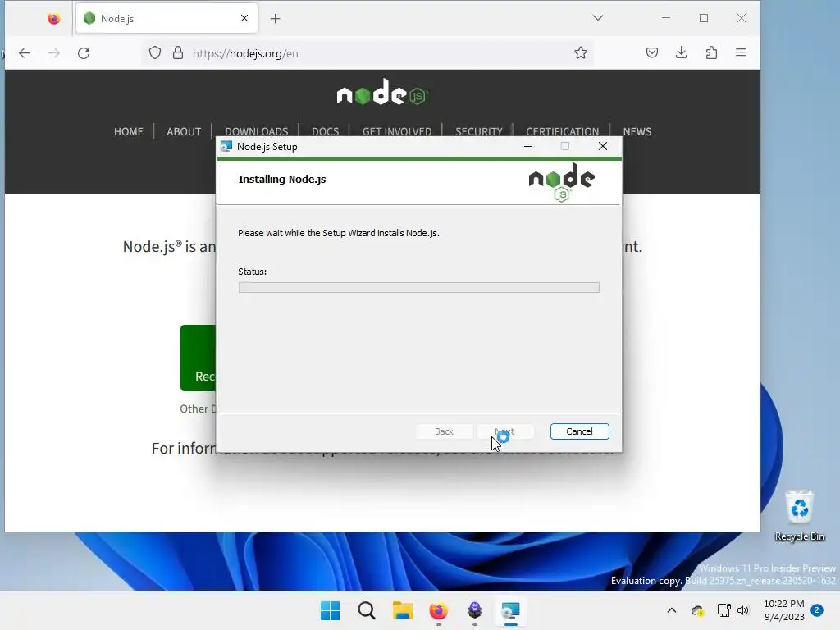Click the cloud warning tray icon

[697, 610]
